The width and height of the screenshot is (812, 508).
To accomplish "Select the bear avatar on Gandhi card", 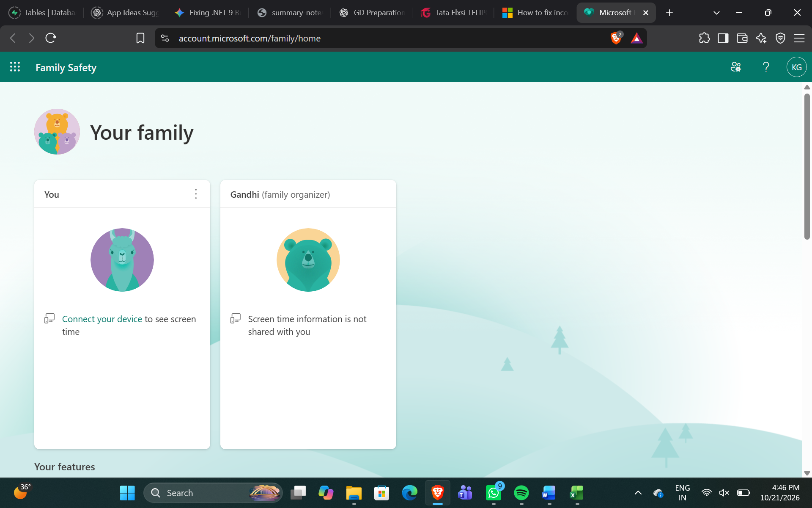I will pyautogui.click(x=308, y=260).
